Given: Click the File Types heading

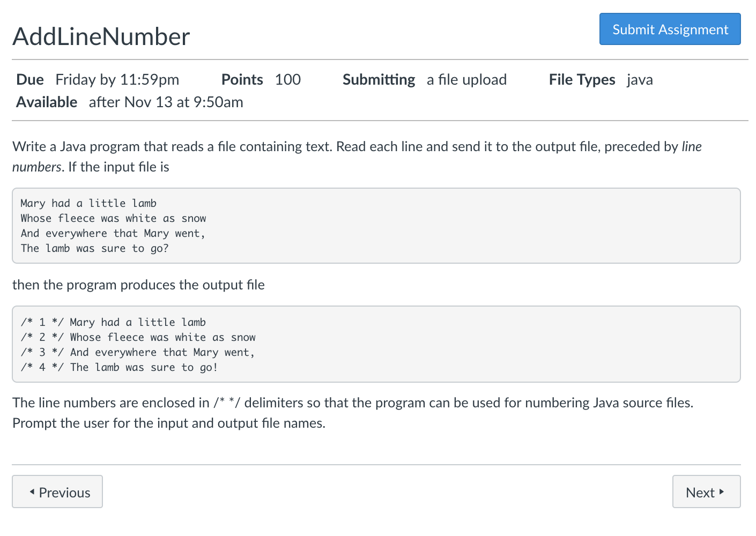Looking at the screenshot, I should [581, 79].
